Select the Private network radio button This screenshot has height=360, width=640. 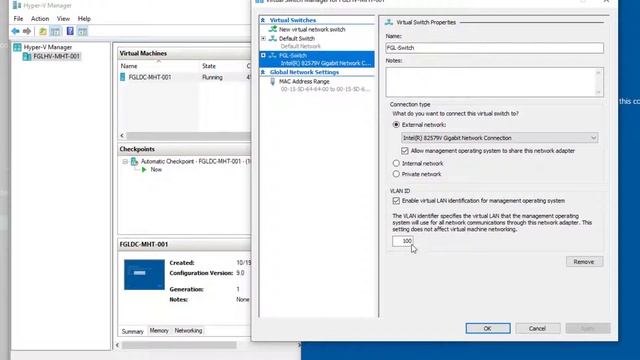(x=396, y=174)
